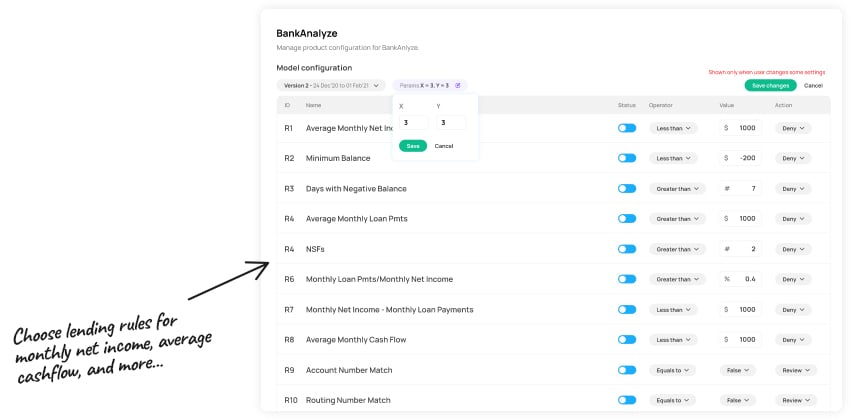Open the Routing Number Match False value dropdown
Viewport: 851px width, 420px height.
tap(738, 400)
